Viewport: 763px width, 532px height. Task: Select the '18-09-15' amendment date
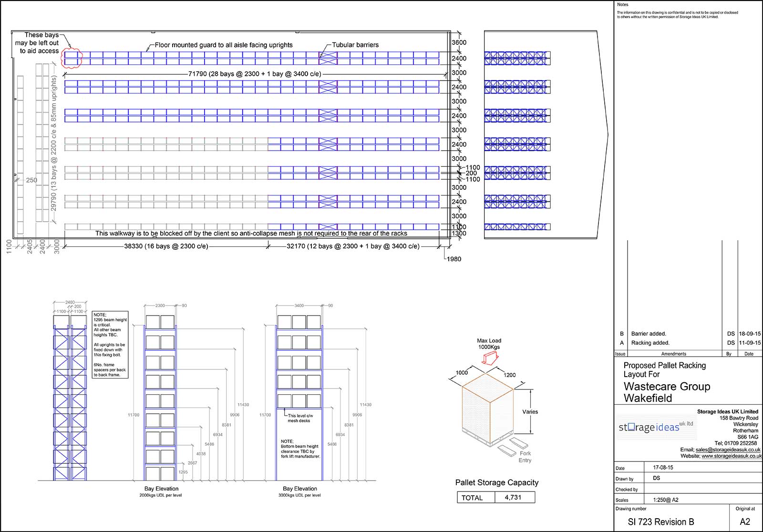(750, 334)
